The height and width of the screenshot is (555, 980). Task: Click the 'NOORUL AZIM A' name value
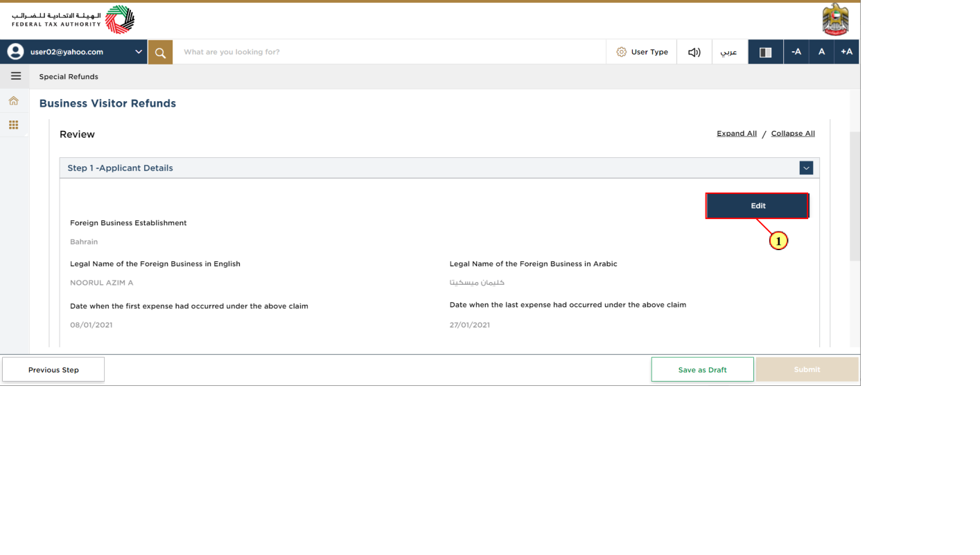pos(101,283)
